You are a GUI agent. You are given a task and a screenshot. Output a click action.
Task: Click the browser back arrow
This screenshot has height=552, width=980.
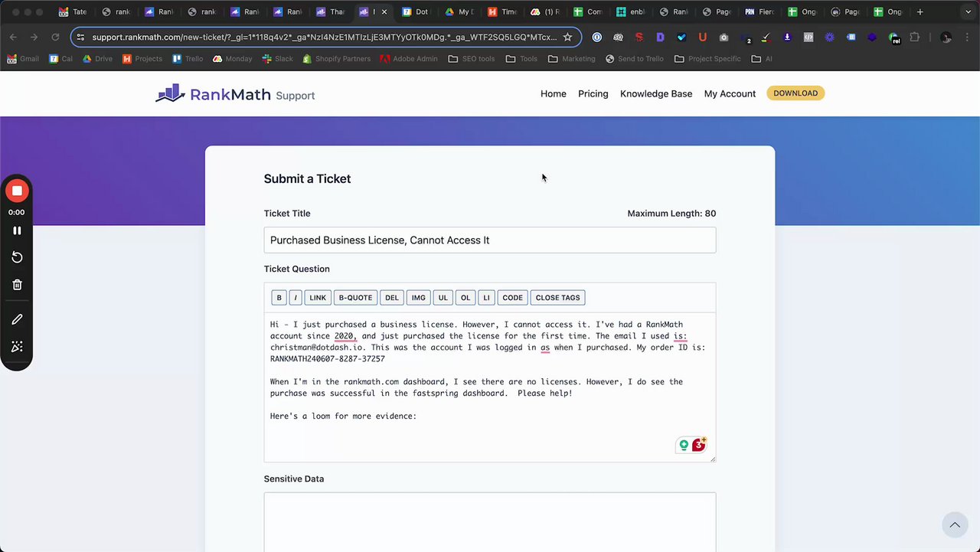(x=13, y=37)
